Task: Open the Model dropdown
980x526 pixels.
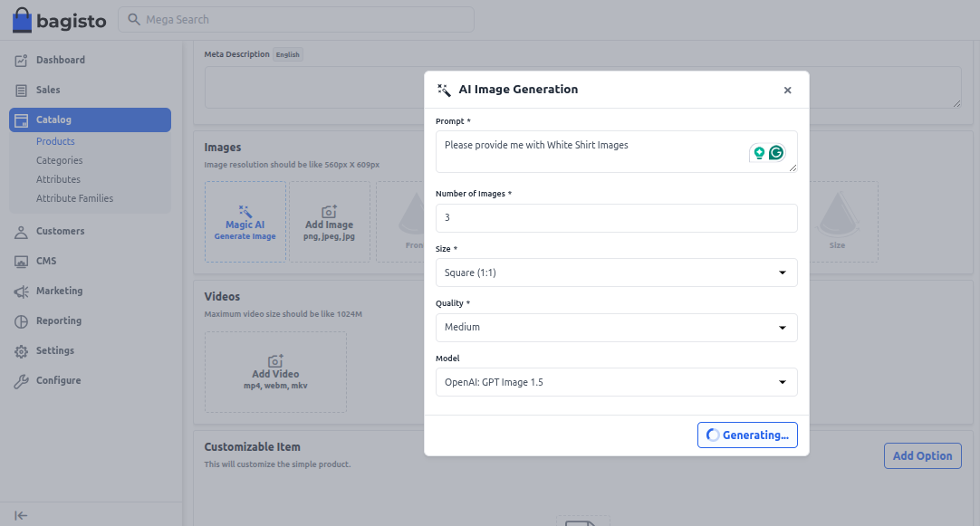Action: tap(616, 382)
